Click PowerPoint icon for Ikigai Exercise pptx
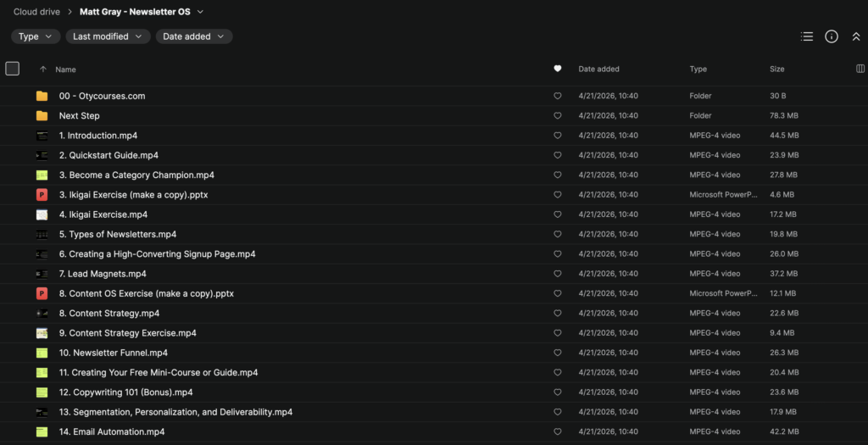The height and width of the screenshot is (445, 868). [42, 195]
